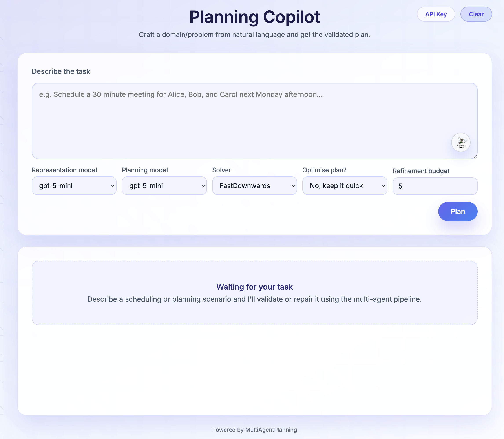Click the Planning Puppini avatar icon
Screen dimensions: 504x439
click(x=461, y=142)
